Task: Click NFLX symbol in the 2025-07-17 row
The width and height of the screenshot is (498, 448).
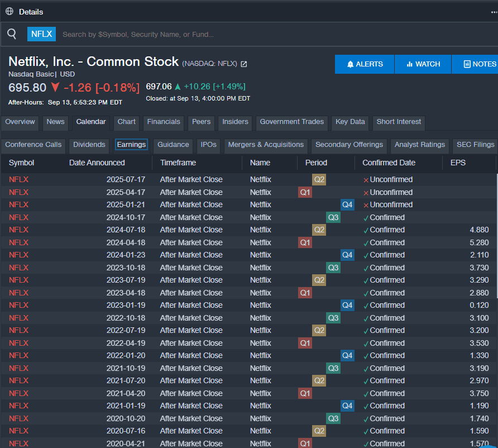Action: pyautogui.click(x=19, y=179)
